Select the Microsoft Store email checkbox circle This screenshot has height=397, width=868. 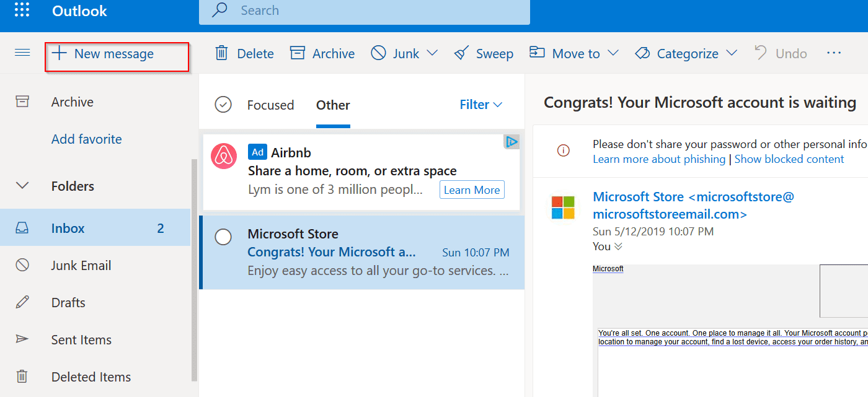223,237
